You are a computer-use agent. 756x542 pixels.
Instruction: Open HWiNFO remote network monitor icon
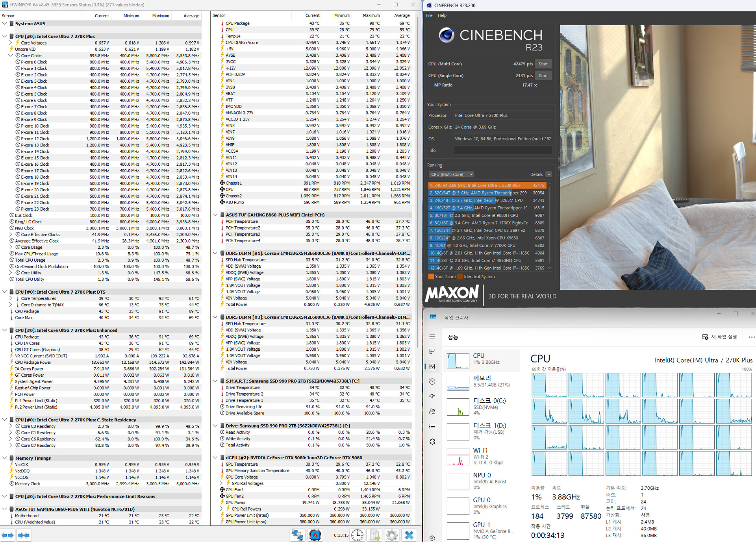tap(297, 535)
